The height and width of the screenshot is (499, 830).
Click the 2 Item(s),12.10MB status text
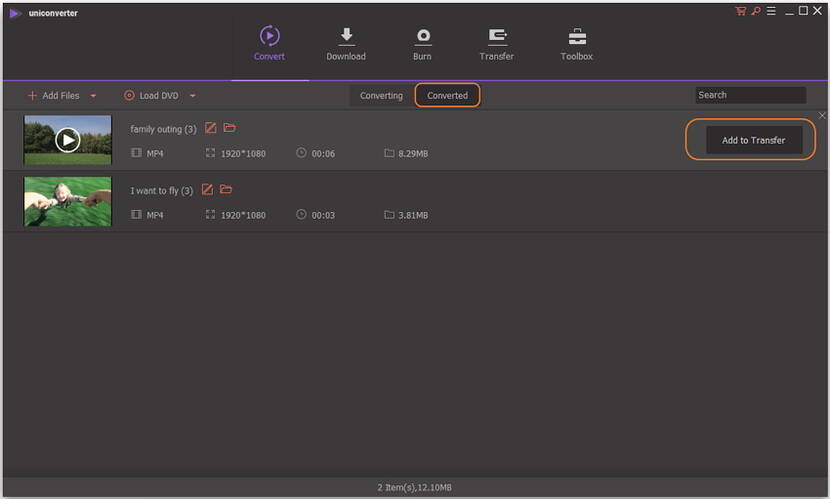click(414, 488)
